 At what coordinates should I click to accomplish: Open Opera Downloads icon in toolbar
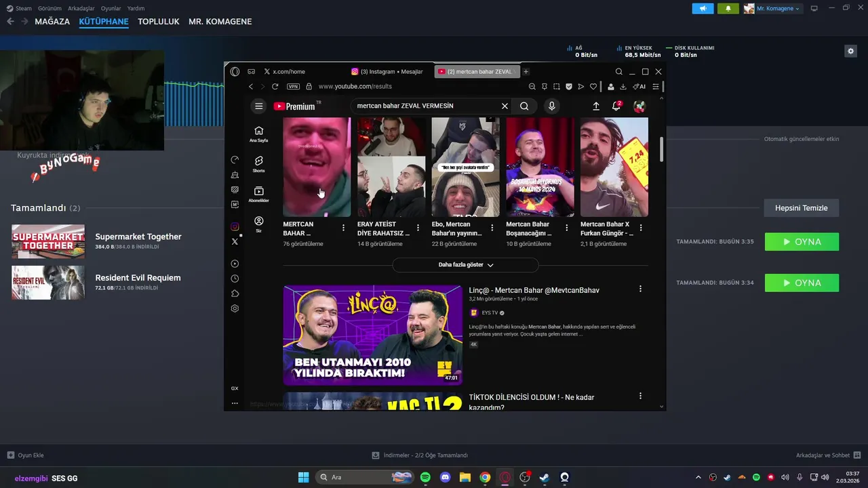click(623, 86)
